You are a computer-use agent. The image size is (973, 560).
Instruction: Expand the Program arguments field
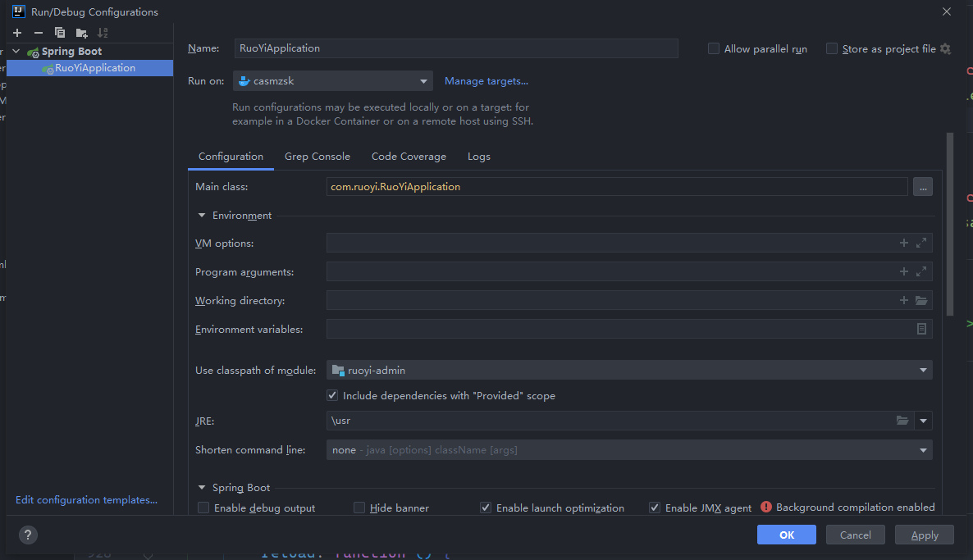click(x=921, y=271)
